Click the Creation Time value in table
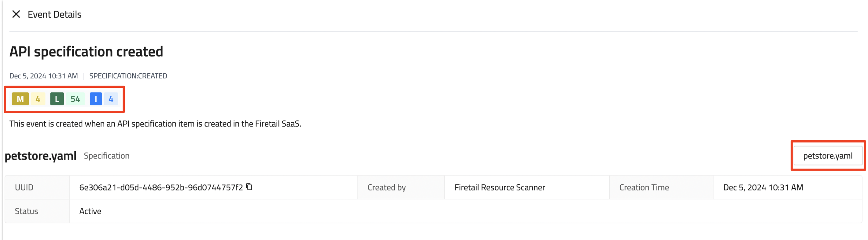Viewport: 868px width, 240px height. [763, 187]
